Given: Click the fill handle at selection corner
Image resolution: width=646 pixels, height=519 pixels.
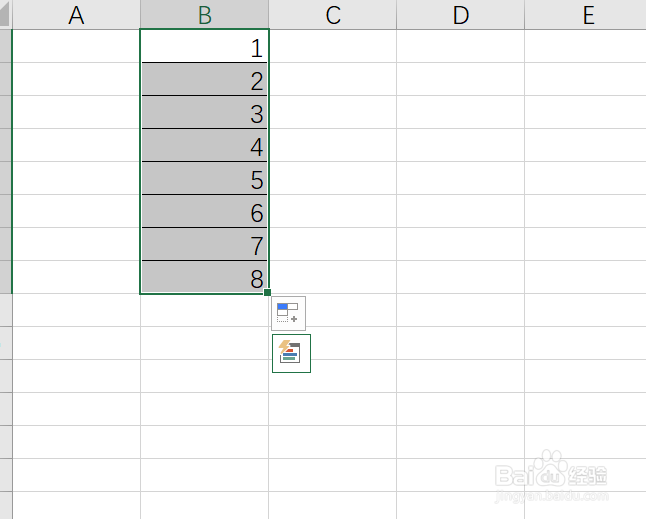Looking at the screenshot, I should click(269, 293).
